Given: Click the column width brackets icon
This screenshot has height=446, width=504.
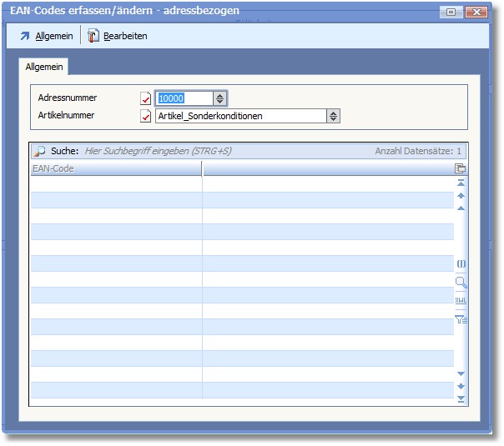Looking at the screenshot, I should coord(461,263).
